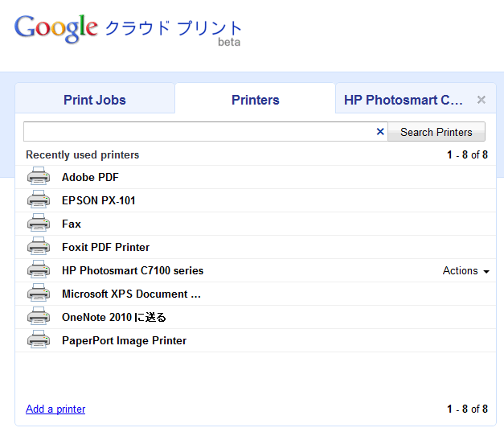Screen dimensions: 504x432
Task: Click the HP Photosmart C7100 printer icon
Action: tap(38, 270)
